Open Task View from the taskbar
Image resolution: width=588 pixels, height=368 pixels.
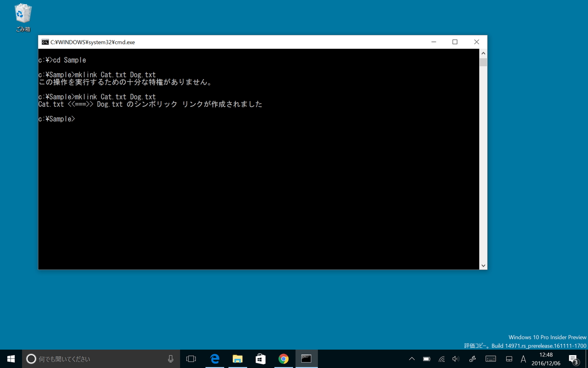point(191,359)
